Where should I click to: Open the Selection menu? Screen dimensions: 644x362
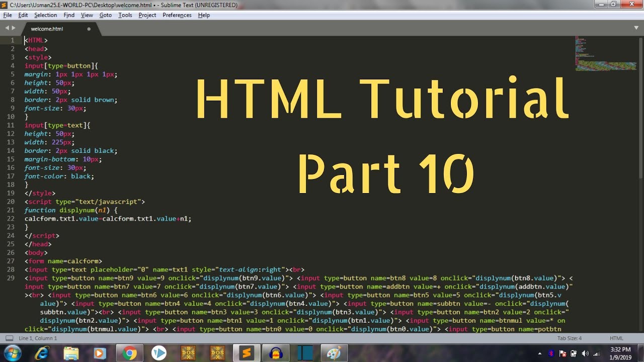point(46,15)
